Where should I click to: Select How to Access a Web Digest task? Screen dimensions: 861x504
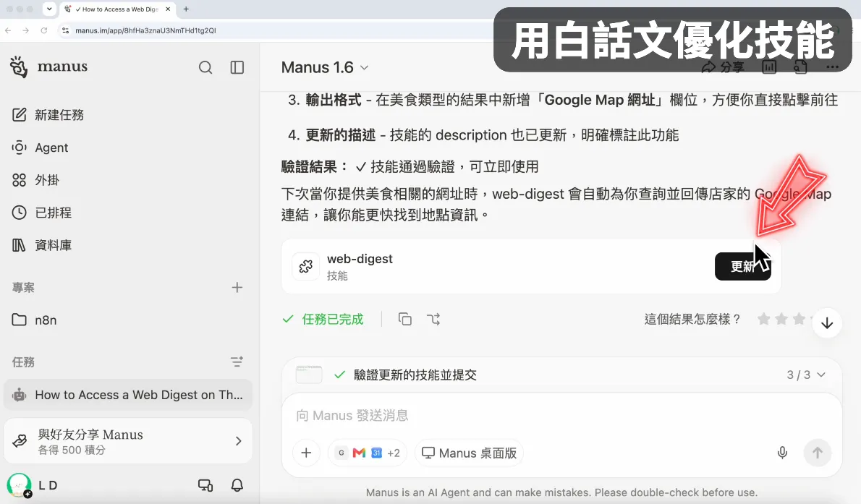(x=128, y=395)
